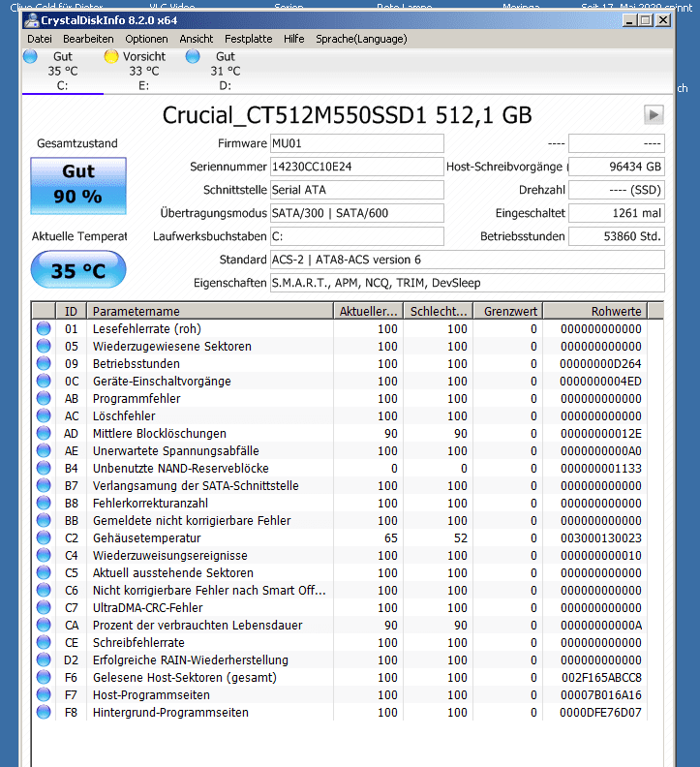Viewport: 700px width, 767px height.
Task: Click status orb of UltraDMA-CRC-Fehler row
Action: [x=44, y=607]
